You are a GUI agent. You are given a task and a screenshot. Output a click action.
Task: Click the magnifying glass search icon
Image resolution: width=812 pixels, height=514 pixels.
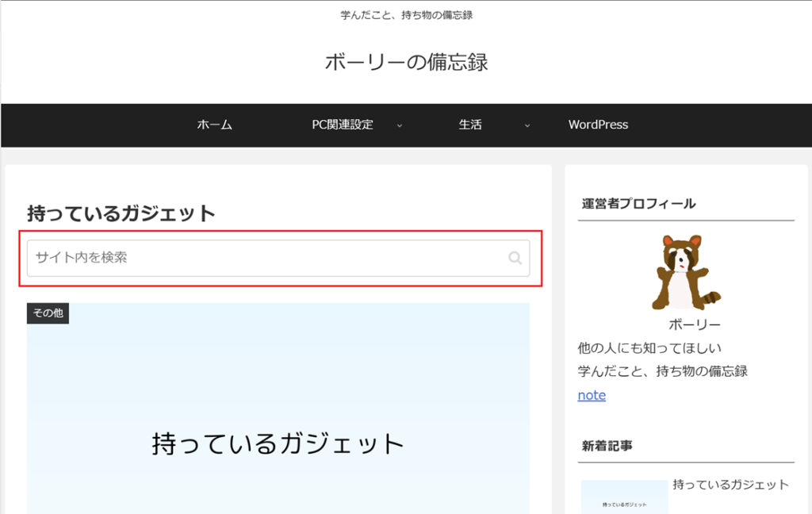tap(515, 258)
